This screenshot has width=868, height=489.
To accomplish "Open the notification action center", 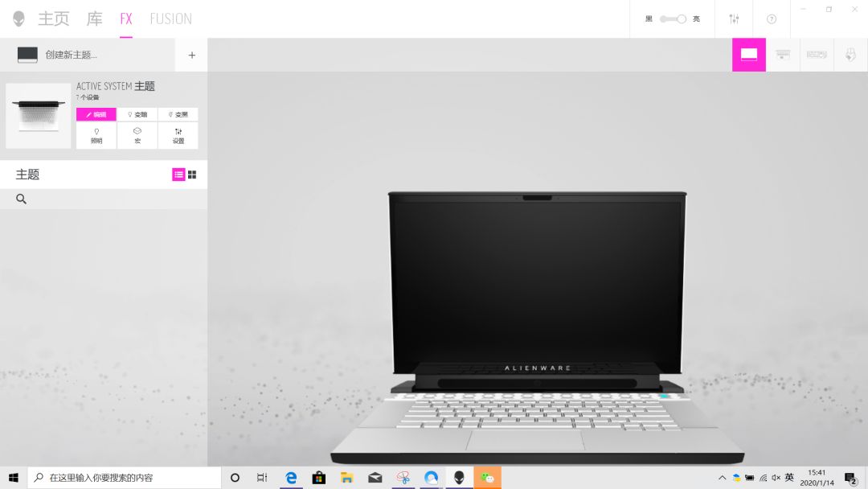I will pyautogui.click(x=851, y=478).
